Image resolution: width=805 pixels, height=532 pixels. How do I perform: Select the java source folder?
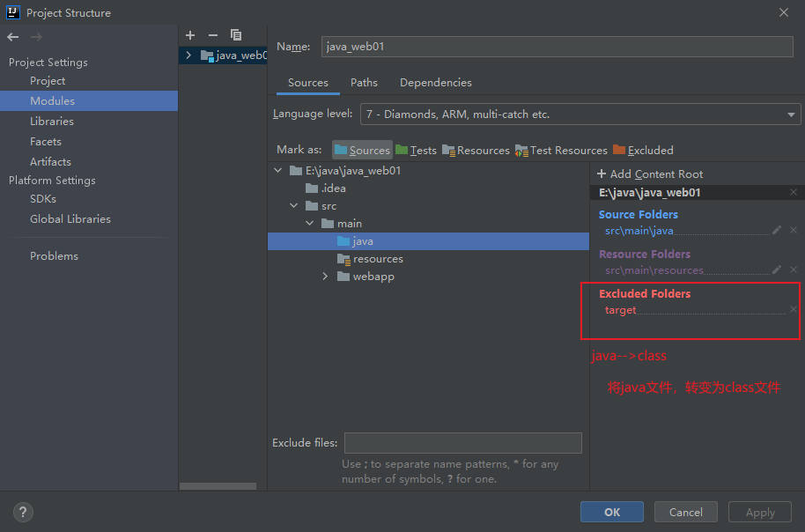coord(428,240)
